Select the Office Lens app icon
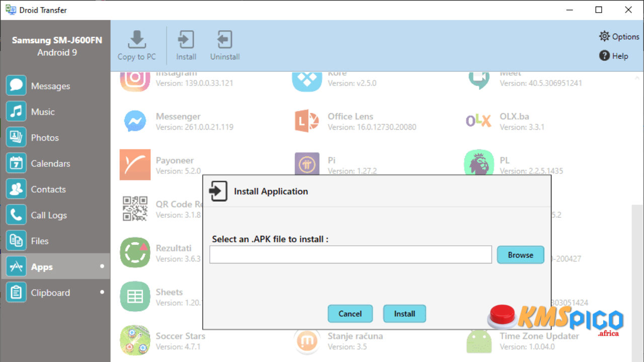This screenshot has width=644, height=362. (x=307, y=121)
